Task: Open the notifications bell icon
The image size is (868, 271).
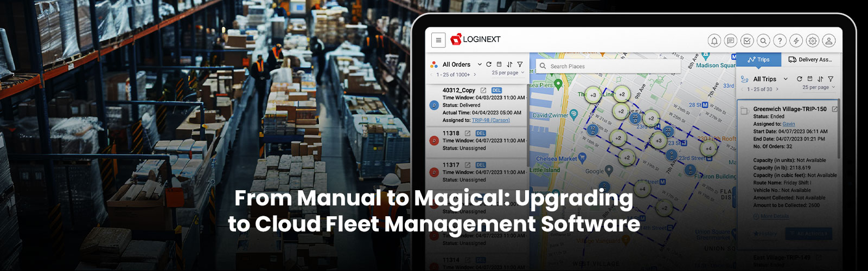Action: [x=714, y=41]
